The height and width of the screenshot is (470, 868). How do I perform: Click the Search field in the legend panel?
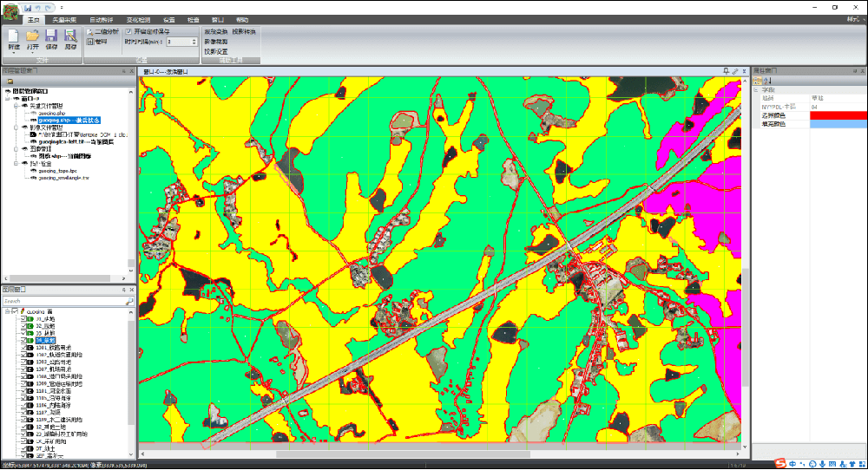(x=62, y=301)
